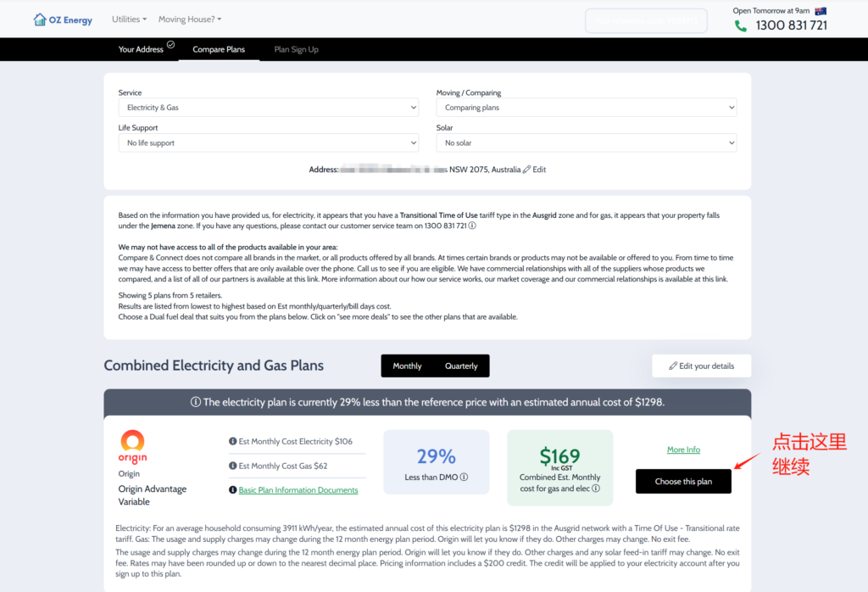This screenshot has height=592, width=868.
Task: Click the Australian flag icon
Action: coord(821,10)
